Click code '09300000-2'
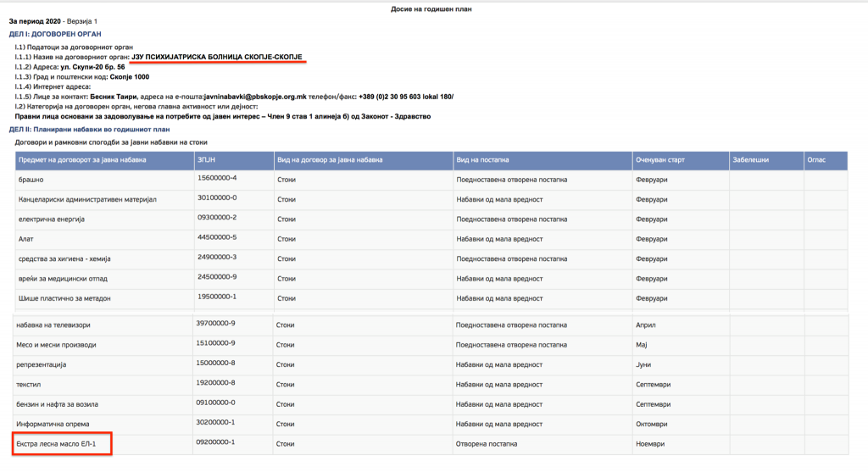 217,218
